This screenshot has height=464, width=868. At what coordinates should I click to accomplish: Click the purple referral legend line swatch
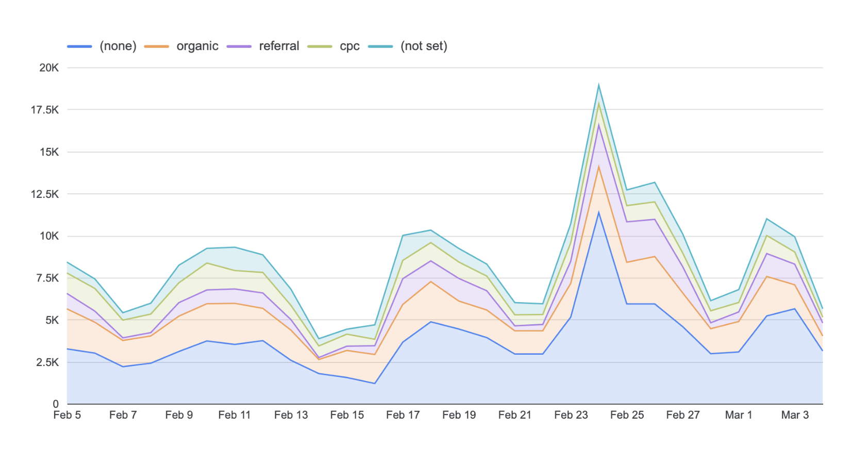[x=239, y=46]
